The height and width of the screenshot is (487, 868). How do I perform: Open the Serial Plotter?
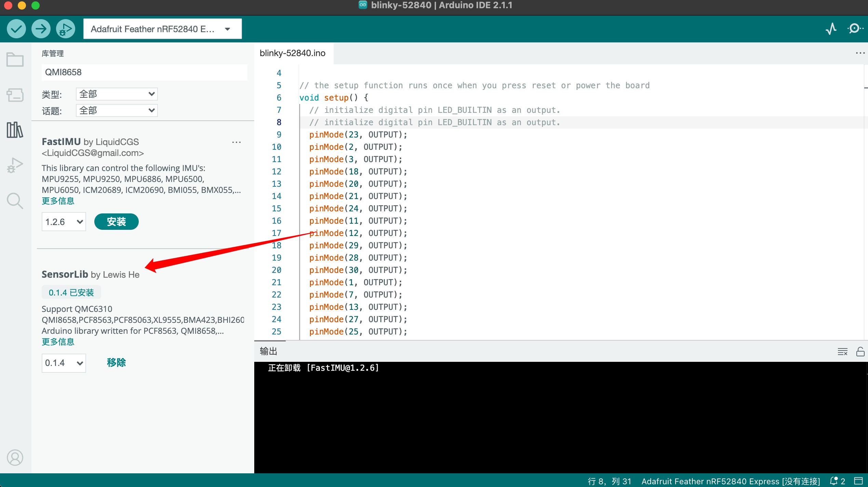(x=831, y=29)
